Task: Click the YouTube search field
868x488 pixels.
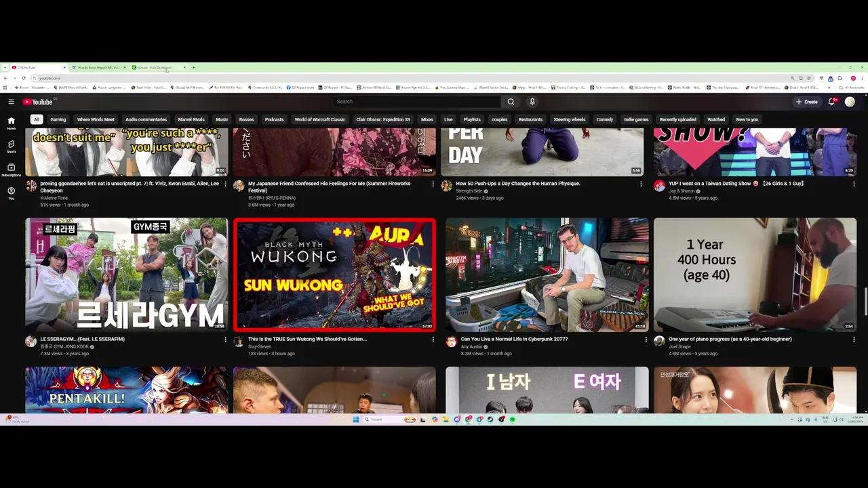Action: [417, 102]
